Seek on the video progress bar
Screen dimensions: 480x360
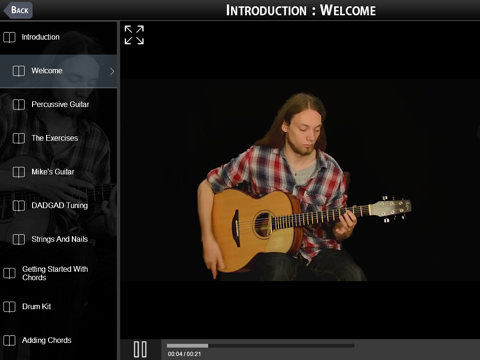coord(260,346)
